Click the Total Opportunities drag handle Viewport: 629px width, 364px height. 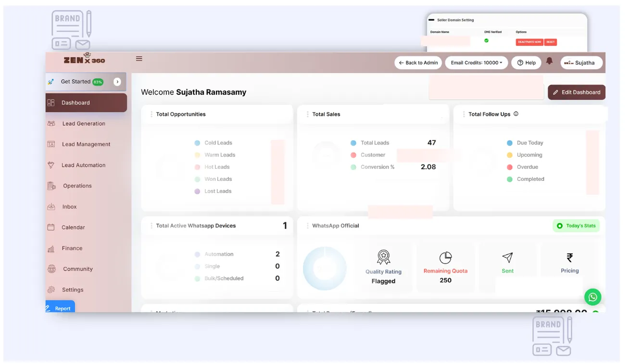click(x=151, y=114)
